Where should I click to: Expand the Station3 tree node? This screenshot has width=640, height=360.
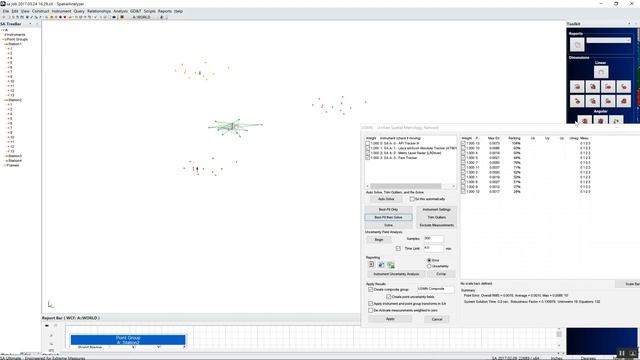[6, 156]
